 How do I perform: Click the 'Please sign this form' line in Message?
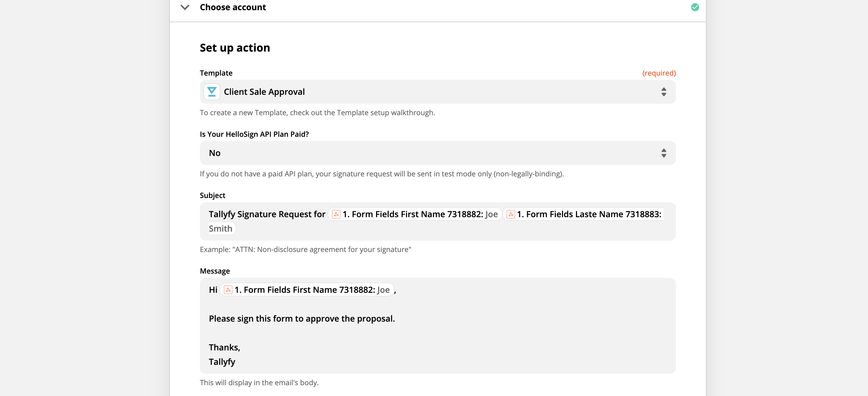[x=302, y=319]
